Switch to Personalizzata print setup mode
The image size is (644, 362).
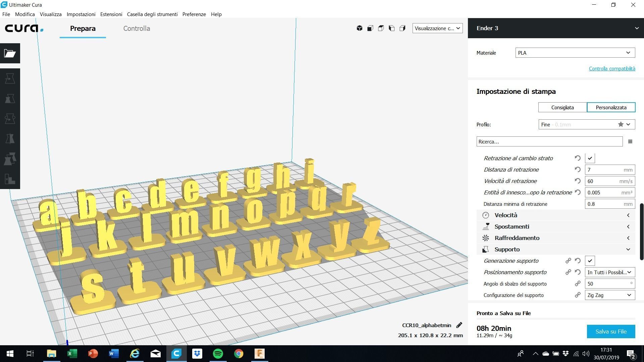click(x=611, y=107)
